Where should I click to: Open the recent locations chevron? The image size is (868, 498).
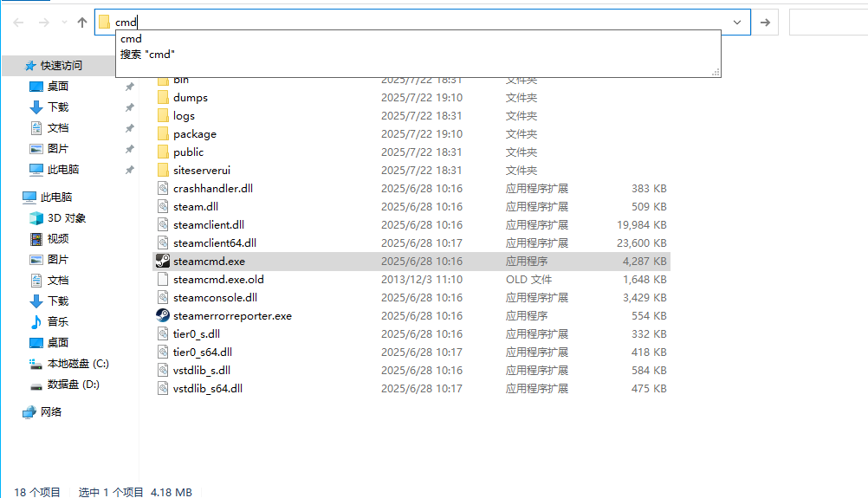point(64,23)
